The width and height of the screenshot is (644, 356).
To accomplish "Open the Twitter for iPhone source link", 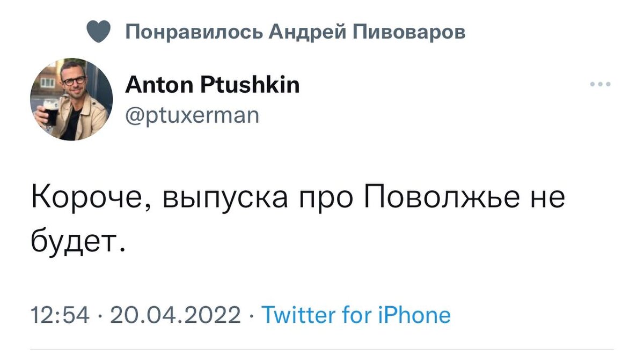I will pos(355,315).
